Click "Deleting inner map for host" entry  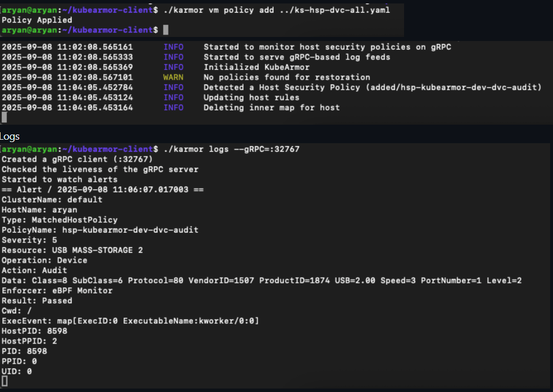tap(271, 107)
